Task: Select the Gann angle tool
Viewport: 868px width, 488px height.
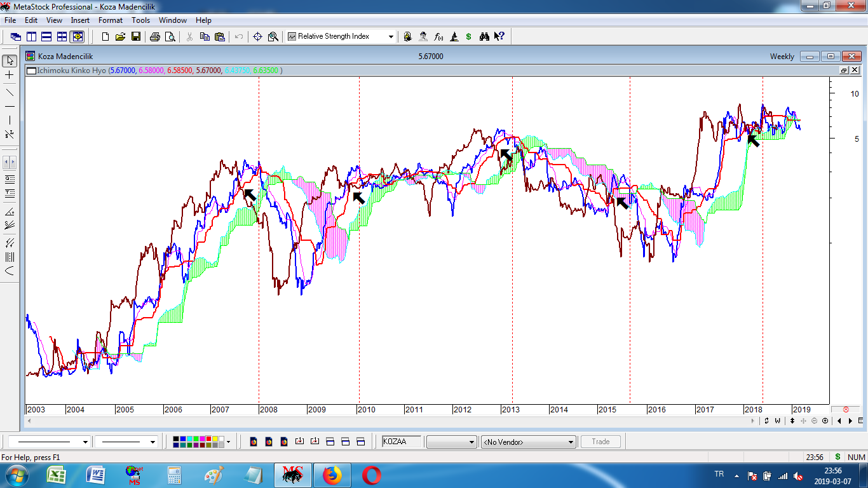Action: pos(10,212)
